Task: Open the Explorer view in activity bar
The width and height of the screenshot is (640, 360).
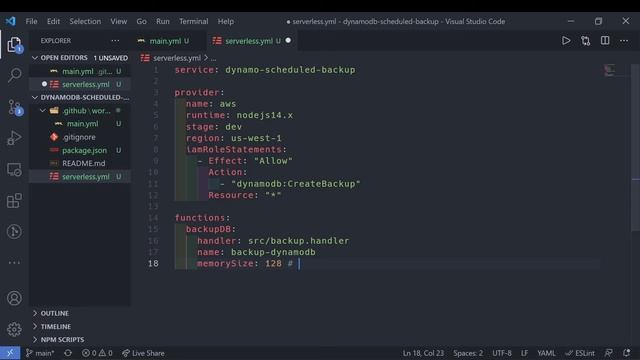Action: (14, 45)
